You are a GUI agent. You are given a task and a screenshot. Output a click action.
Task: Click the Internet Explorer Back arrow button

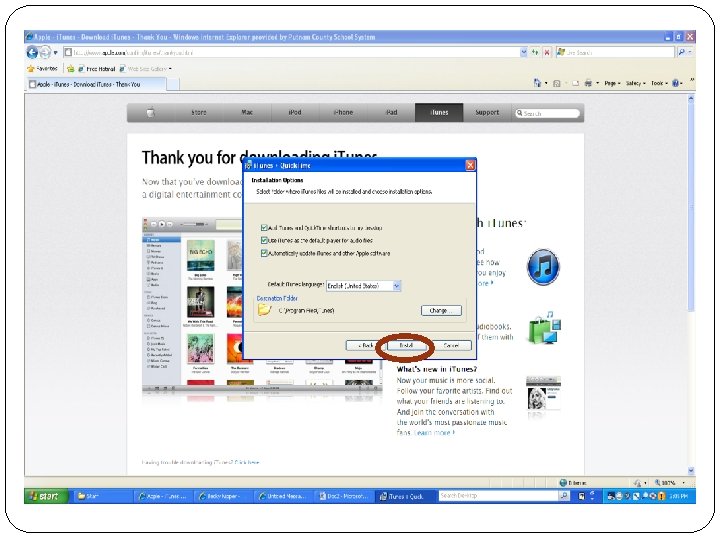[32, 52]
